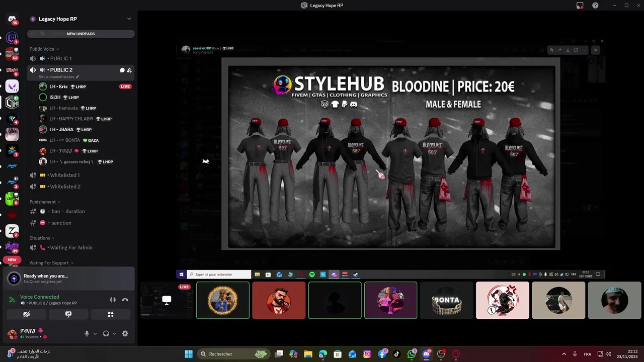
Task: Click the red LIVE badge next to Eric
Action: coord(125,86)
